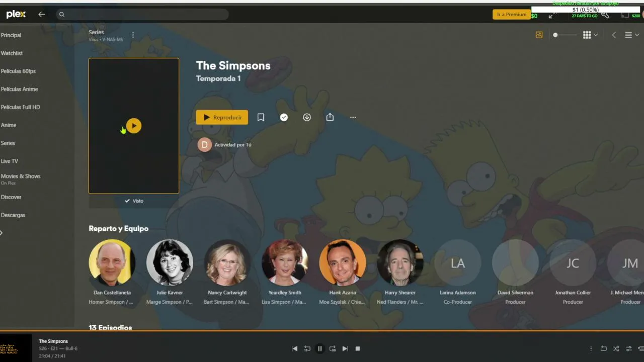This screenshot has height=362, width=644.
Task: Open the more options ellipsis menu
Action: [x=353, y=117]
